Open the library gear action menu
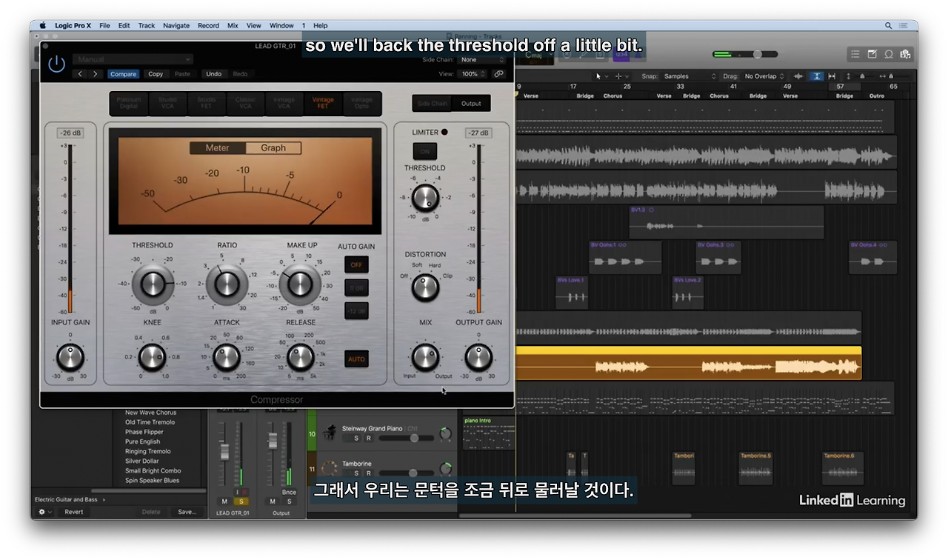 [x=44, y=512]
